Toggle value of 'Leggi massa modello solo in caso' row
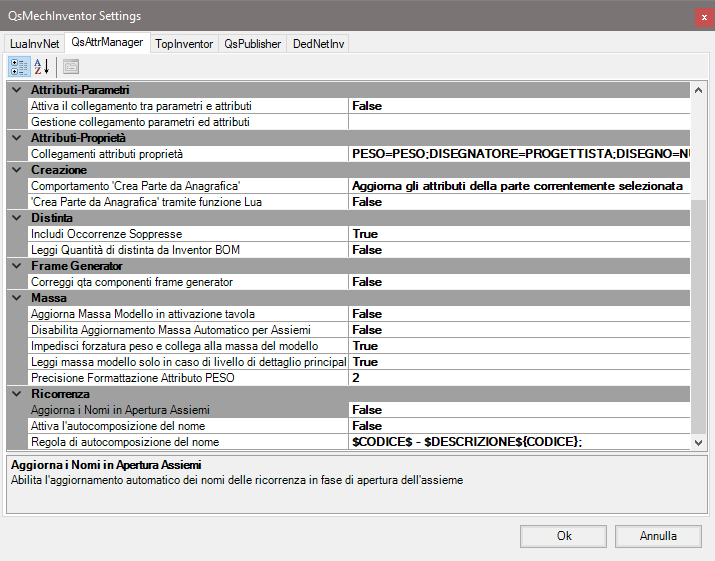The height and width of the screenshot is (561, 715). pyautogui.click(x=519, y=362)
